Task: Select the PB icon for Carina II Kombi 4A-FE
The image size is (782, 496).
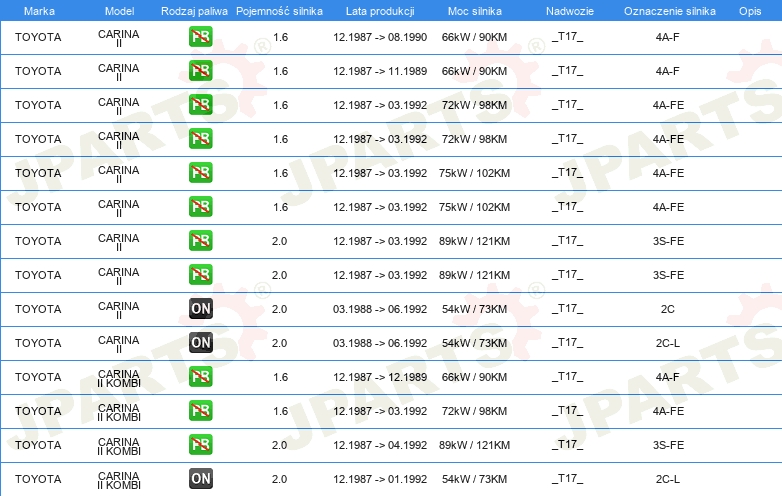Action: coord(201,411)
